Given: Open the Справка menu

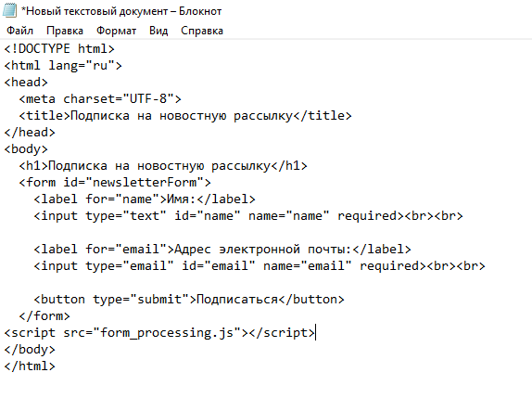Looking at the screenshot, I should (x=202, y=31).
